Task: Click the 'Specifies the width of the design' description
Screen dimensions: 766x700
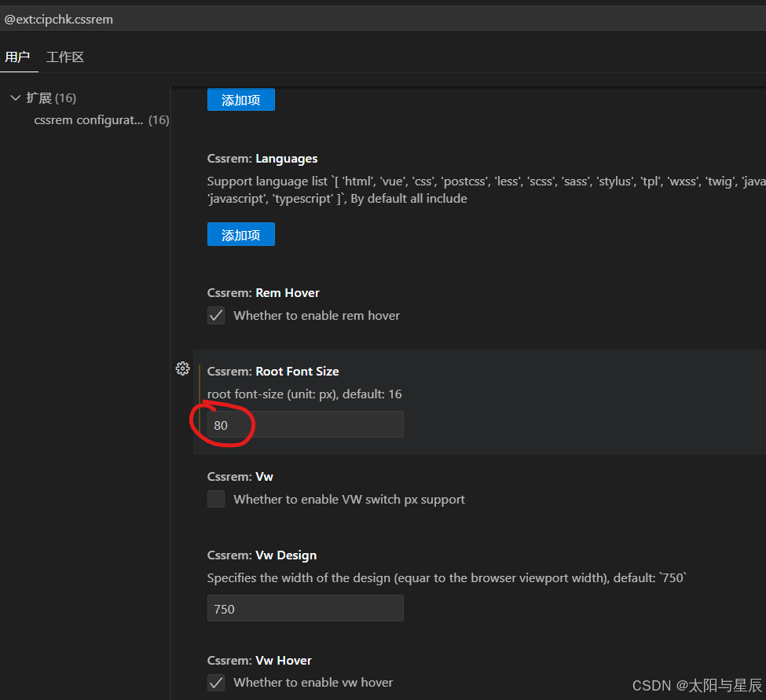Action: [446, 578]
